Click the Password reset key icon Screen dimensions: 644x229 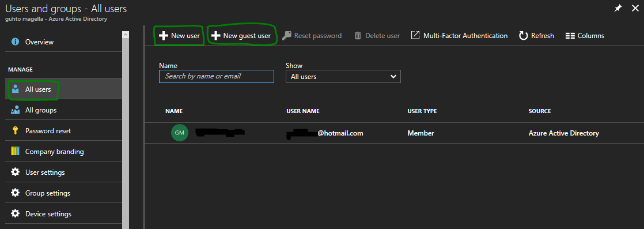pos(15,131)
